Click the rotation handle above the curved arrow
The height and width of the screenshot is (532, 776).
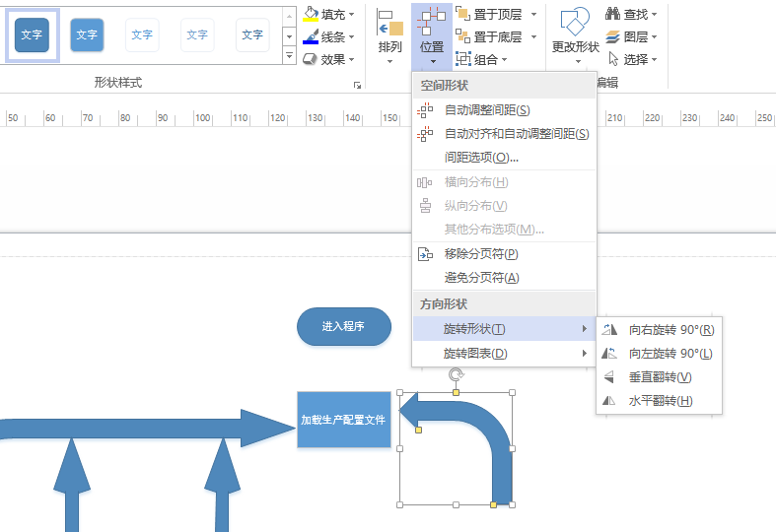pos(456,374)
